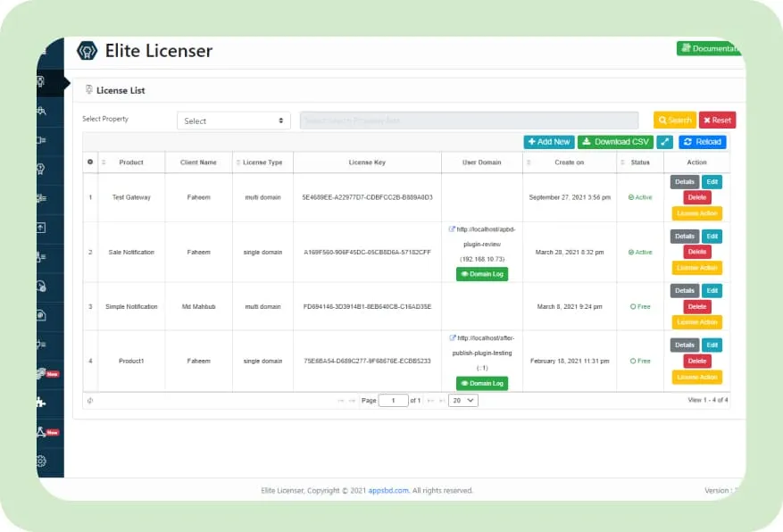Open the puzzle piece item in sidebar
Image resolution: width=783 pixels, height=532 pixels.
(41, 403)
